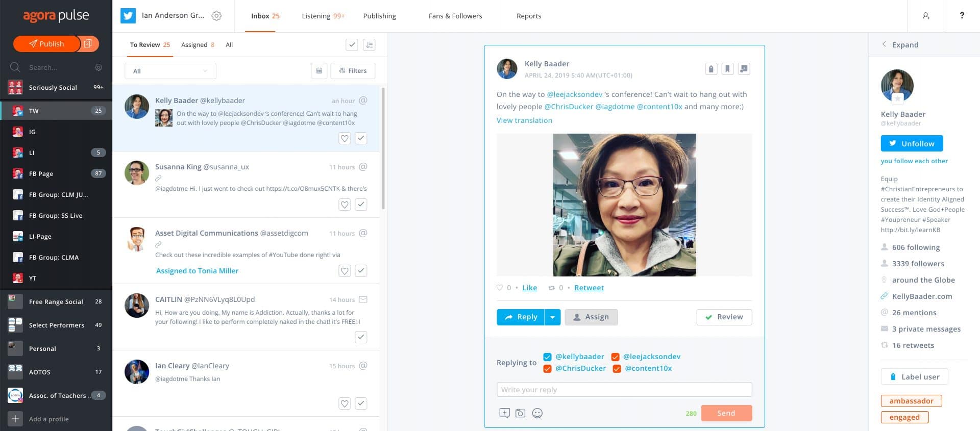This screenshot has height=431, width=980.
Task: Like Susanna King's tweet in inbox list
Action: coord(345,205)
